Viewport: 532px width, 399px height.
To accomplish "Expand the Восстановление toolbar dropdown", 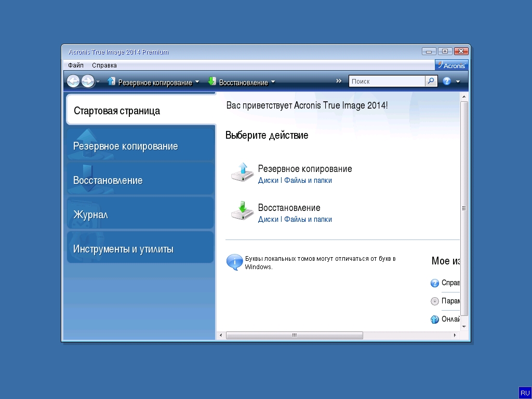I will coord(273,82).
